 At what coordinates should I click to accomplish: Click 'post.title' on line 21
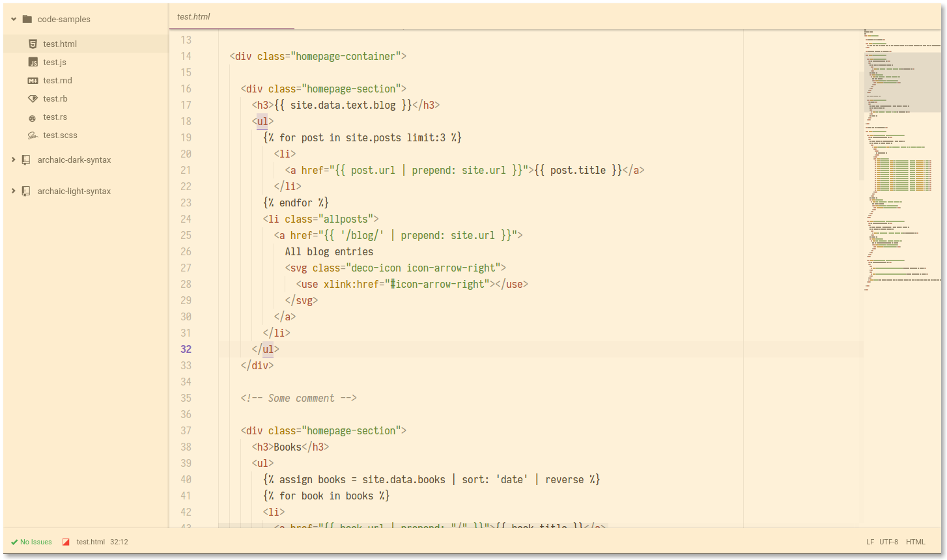(x=578, y=170)
